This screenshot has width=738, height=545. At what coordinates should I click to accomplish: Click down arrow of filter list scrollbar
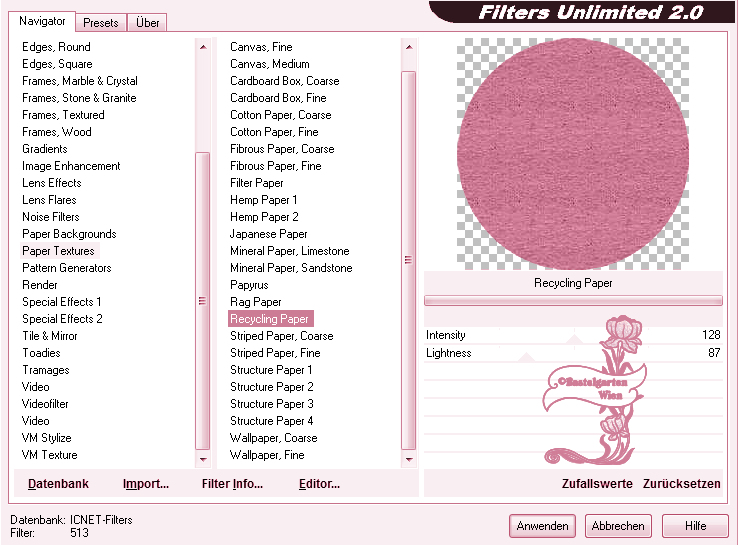click(x=409, y=459)
